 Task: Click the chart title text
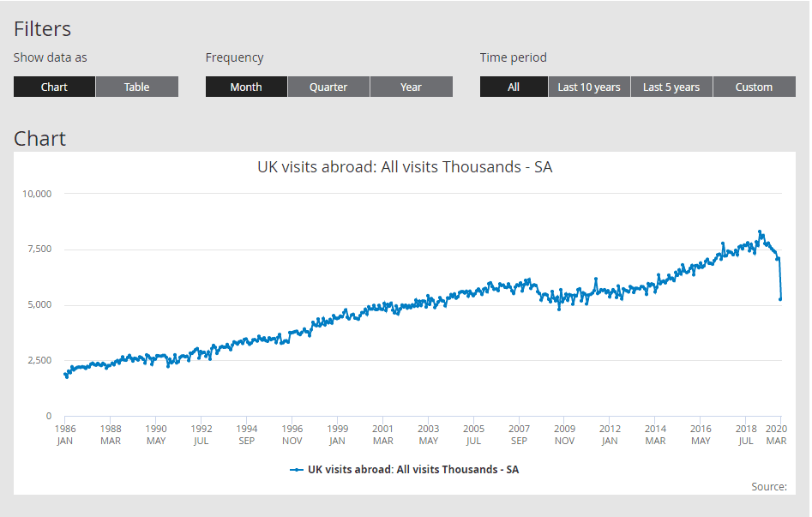coord(405,167)
